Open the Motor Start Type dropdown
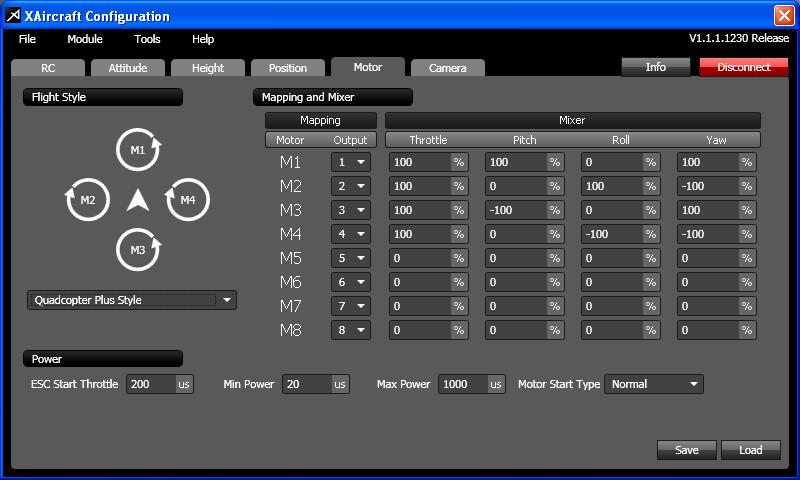This screenshot has height=480, width=800. coord(654,384)
